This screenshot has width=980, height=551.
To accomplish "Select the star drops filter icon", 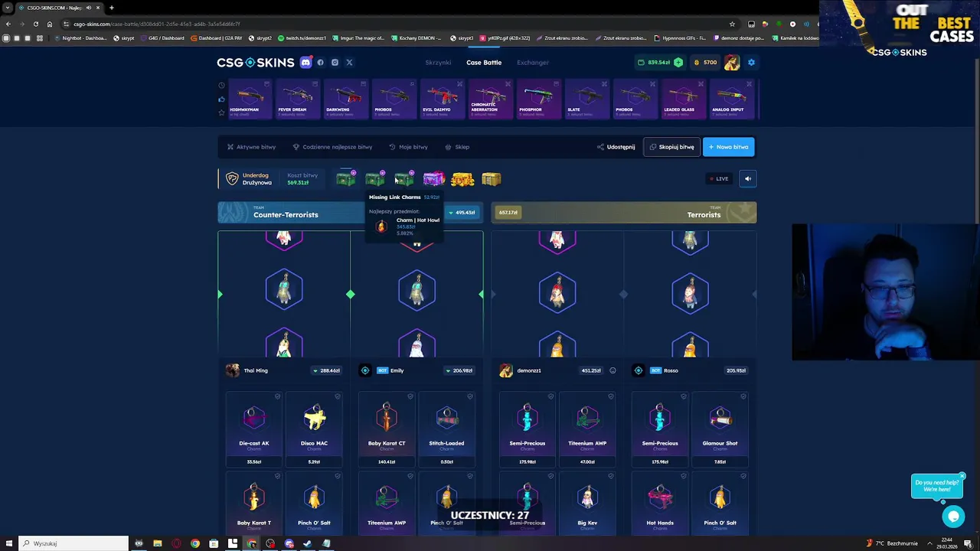I will (221, 112).
